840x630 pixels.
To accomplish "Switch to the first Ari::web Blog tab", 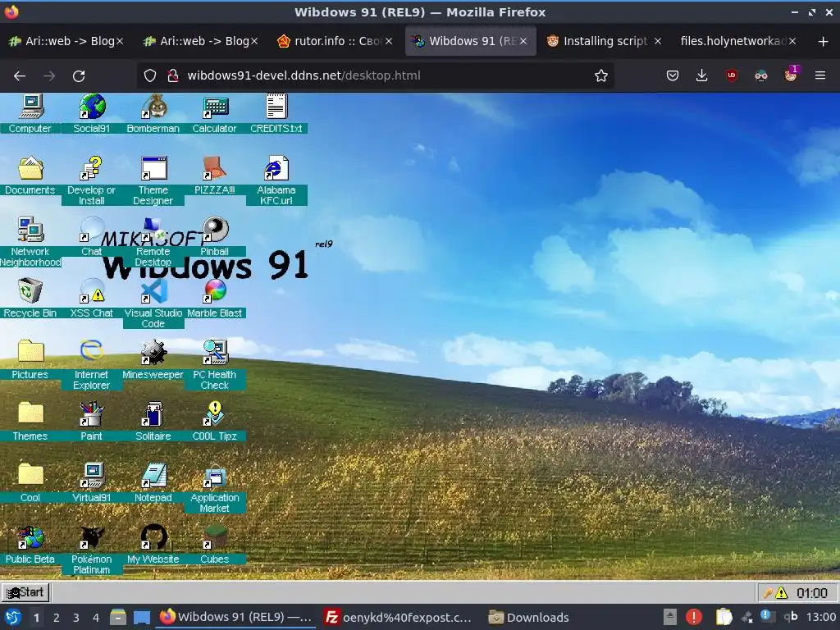I will pyautogui.click(x=66, y=41).
